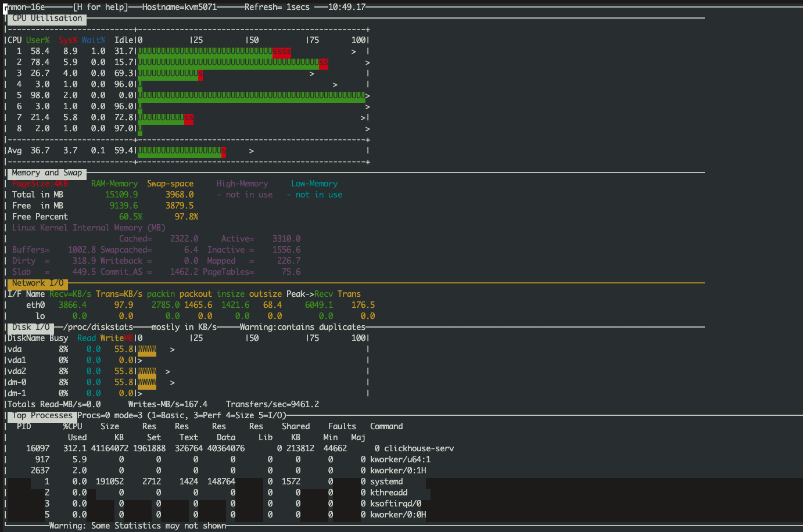Click the Cached value 2322.0
803x532 pixels.
click(x=184, y=239)
